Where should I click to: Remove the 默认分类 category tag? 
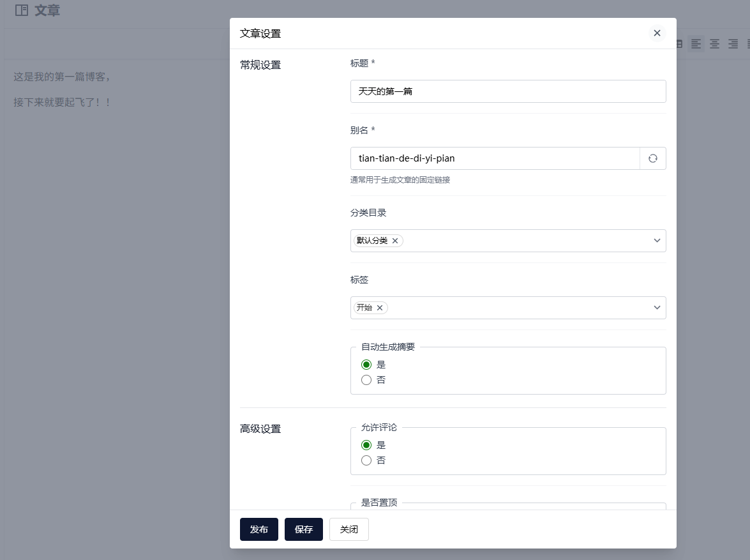(x=395, y=241)
